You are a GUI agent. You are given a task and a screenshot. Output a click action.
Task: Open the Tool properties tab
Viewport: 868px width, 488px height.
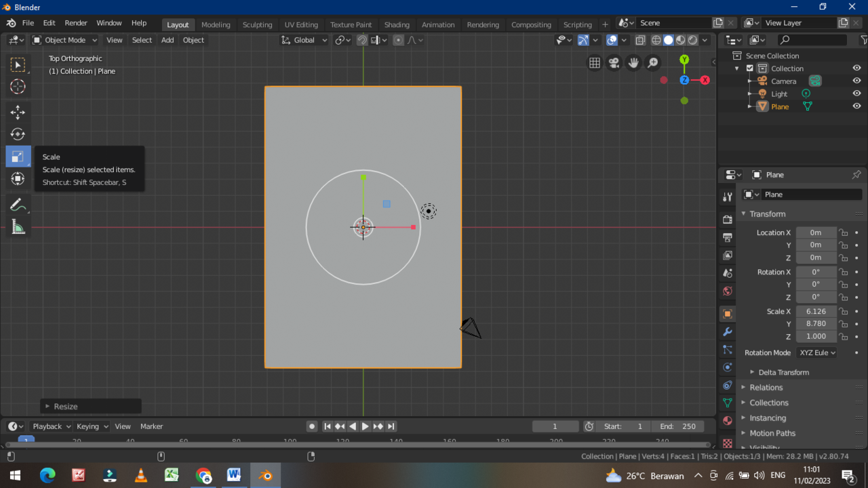point(728,197)
